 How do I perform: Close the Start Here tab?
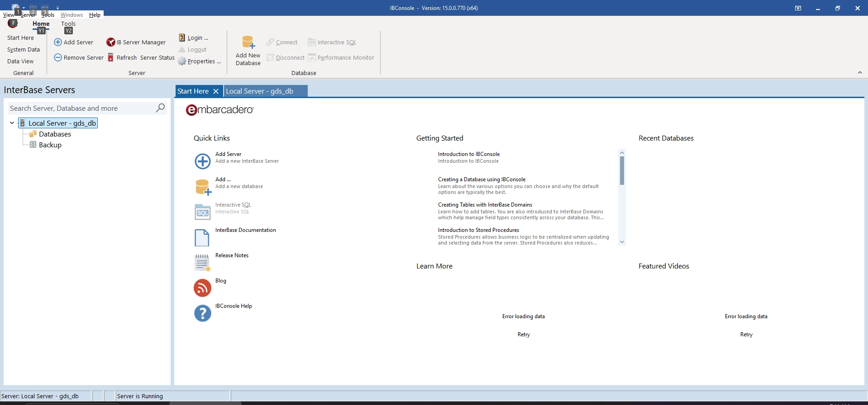(216, 91)
